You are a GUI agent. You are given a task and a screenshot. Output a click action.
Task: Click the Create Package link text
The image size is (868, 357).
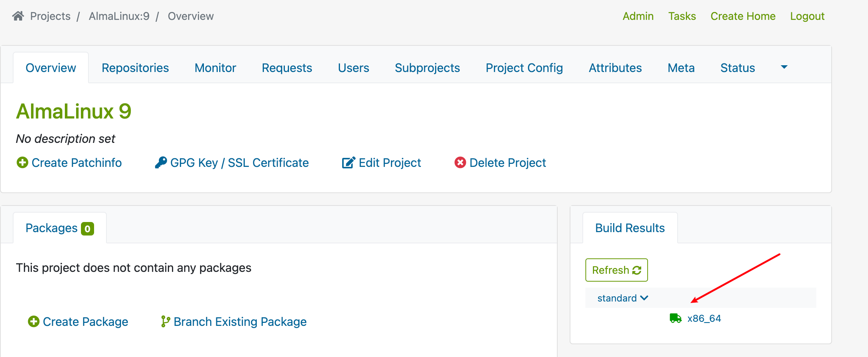pyautogui.click(x=85, y=322)
